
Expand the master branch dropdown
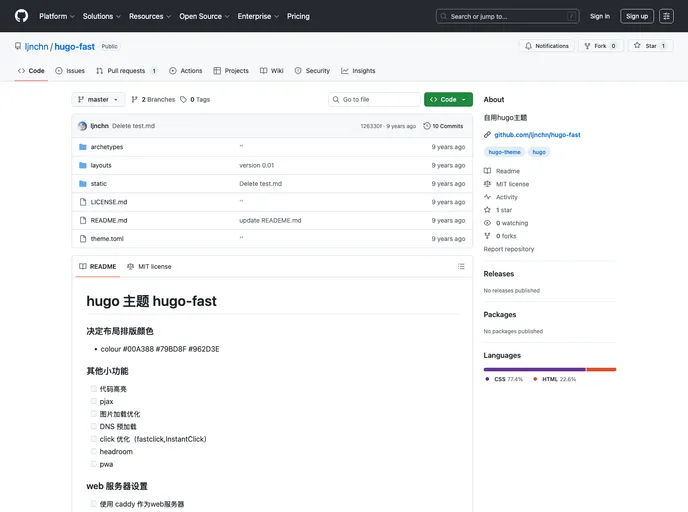coord(99,100)
